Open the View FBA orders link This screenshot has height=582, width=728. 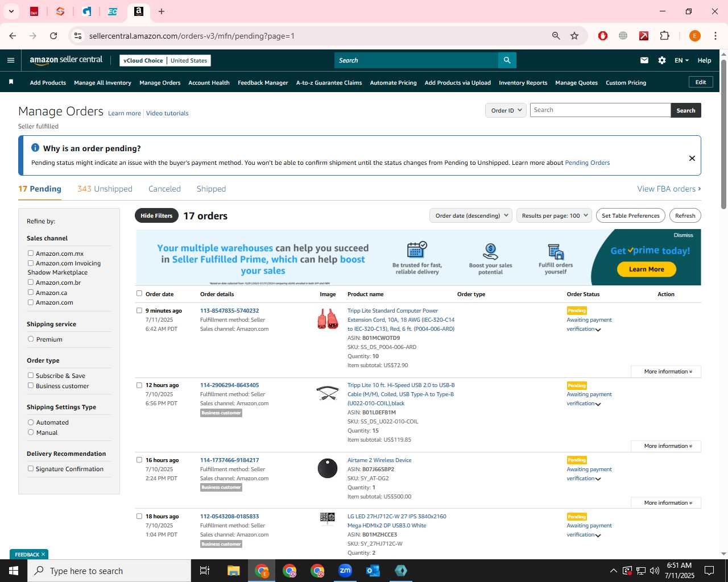click(x=669, y=189)
